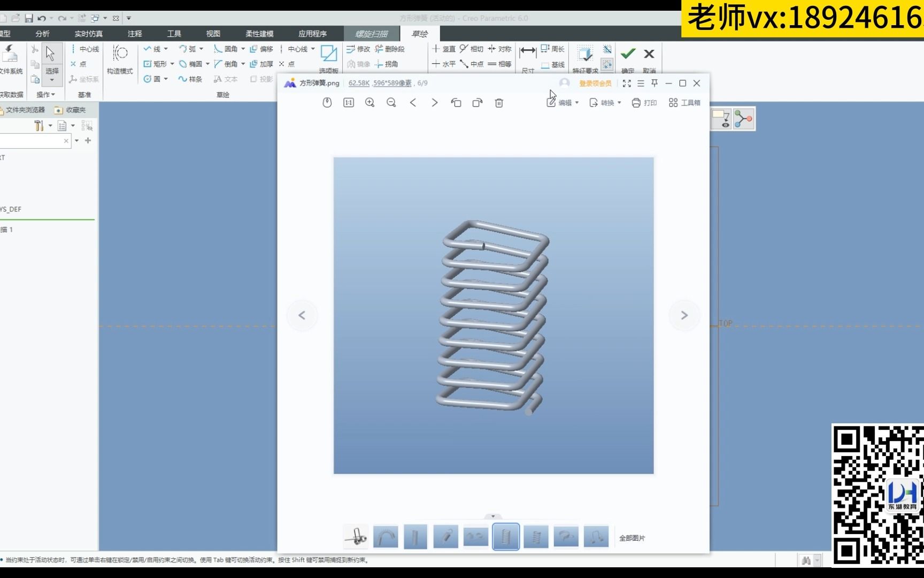
Task: Apply the 相切 tangent constraint
Action: click(471, 49)
